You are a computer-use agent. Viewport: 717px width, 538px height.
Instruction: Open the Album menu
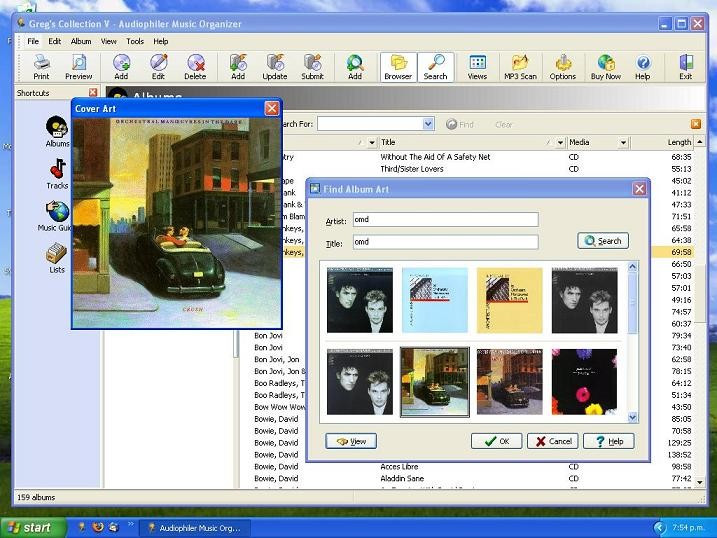[x=81, y=41]
